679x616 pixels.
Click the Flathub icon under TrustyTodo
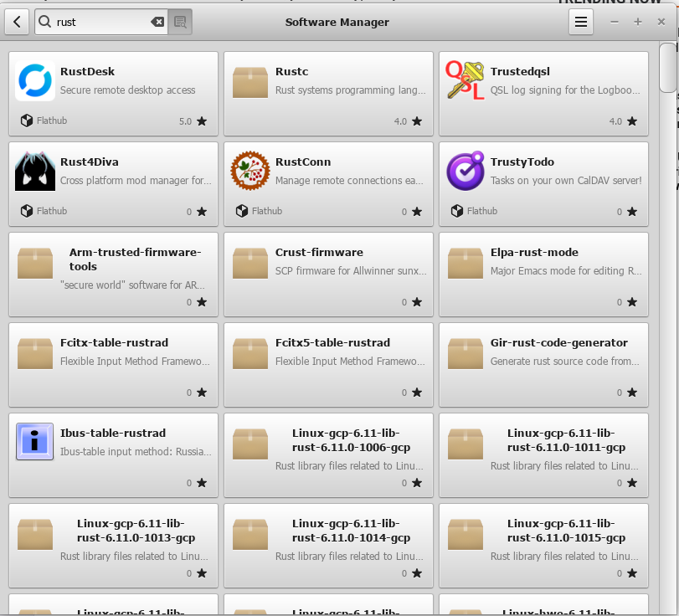click(457, 211)
